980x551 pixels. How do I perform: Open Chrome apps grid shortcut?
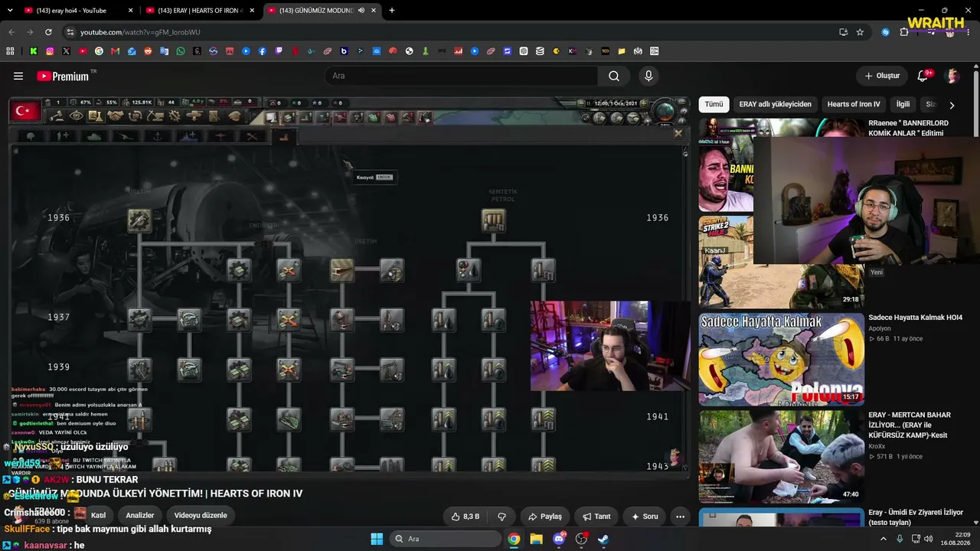(x=10, y=51)
